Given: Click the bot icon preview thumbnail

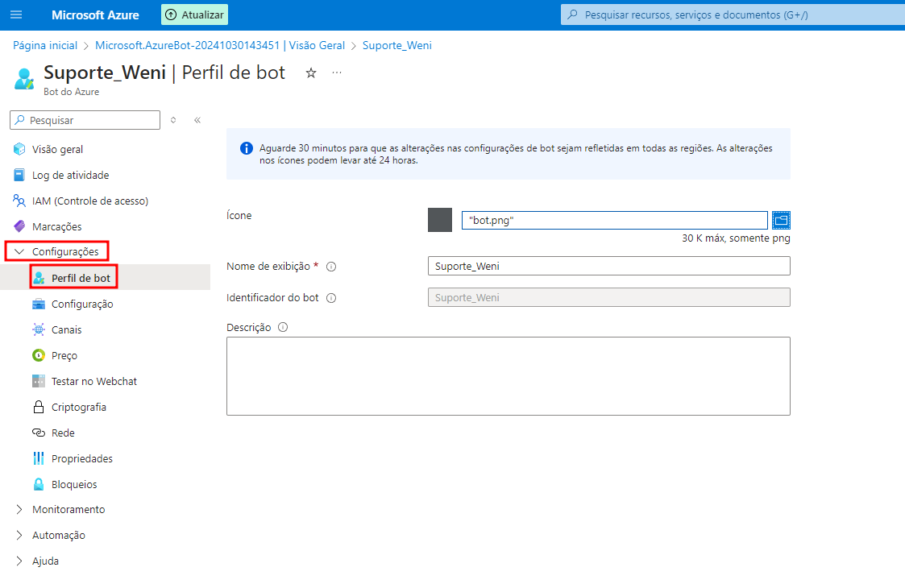Looking at the screenshot, I should click(440, 220).
